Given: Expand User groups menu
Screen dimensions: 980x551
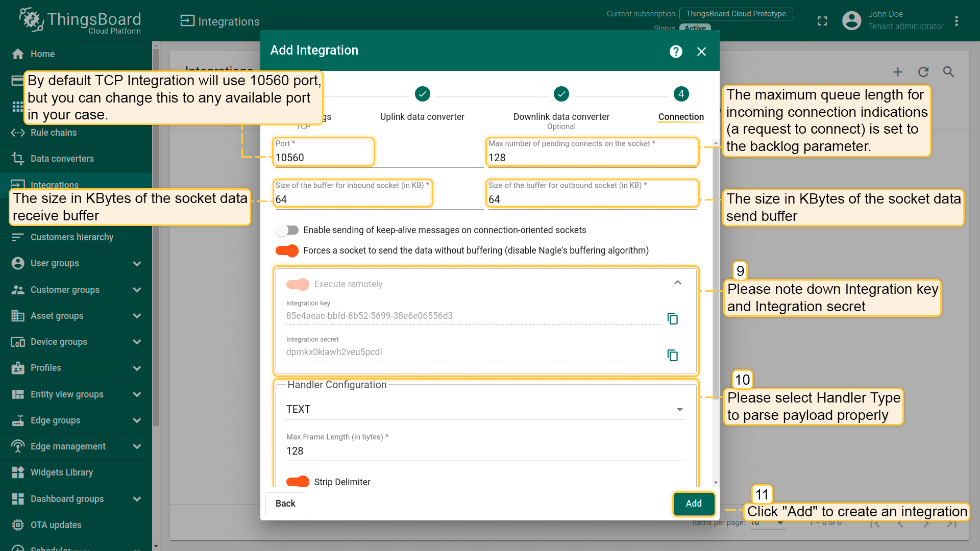Looking at the screenshot, I should [137, 264].
